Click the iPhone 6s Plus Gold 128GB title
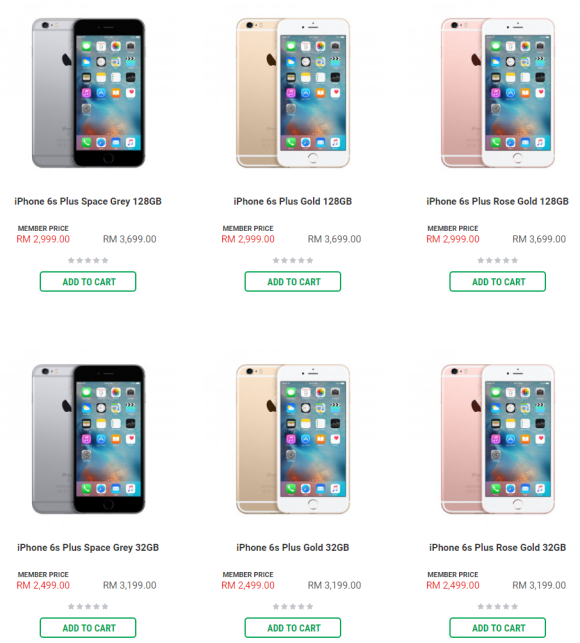Image resolution: width=580 pixels, height=643 pixels. pos(293,201)
